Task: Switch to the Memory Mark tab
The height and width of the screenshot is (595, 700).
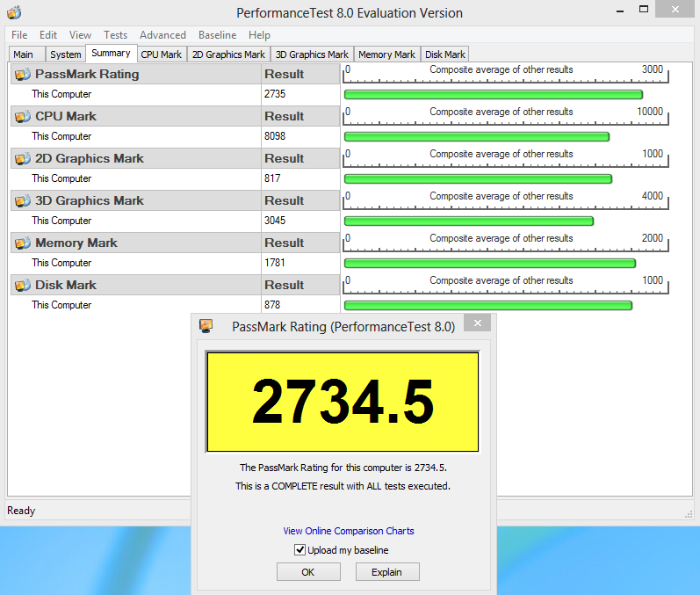Action: tap(386, 54)
